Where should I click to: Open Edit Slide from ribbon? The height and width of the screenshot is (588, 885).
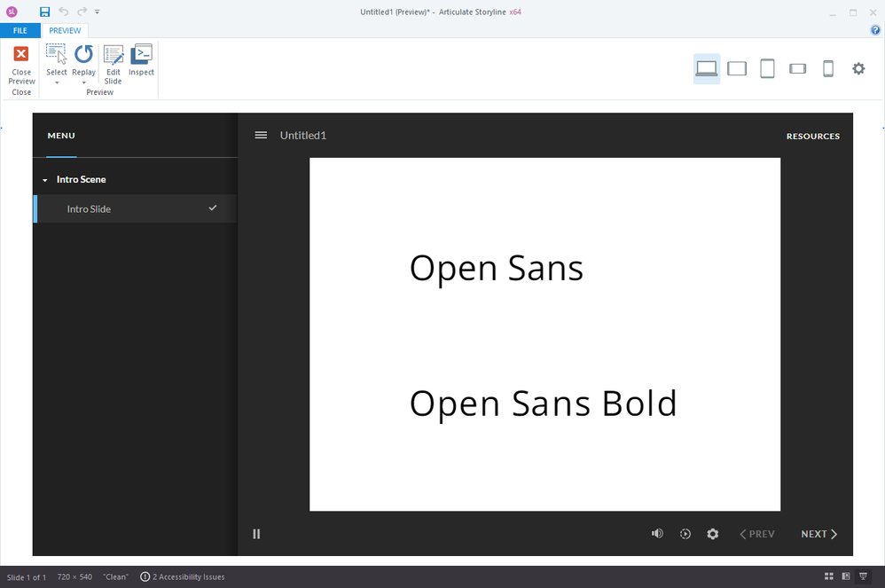pos(114,65)
